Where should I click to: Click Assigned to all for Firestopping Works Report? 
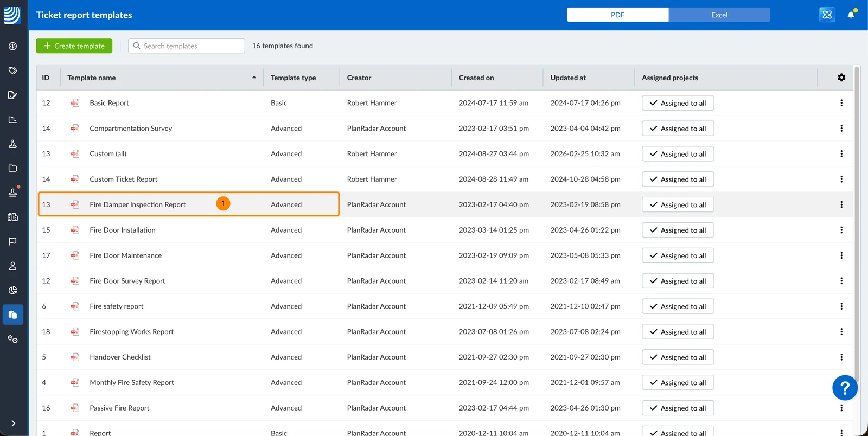coord(678,332)
